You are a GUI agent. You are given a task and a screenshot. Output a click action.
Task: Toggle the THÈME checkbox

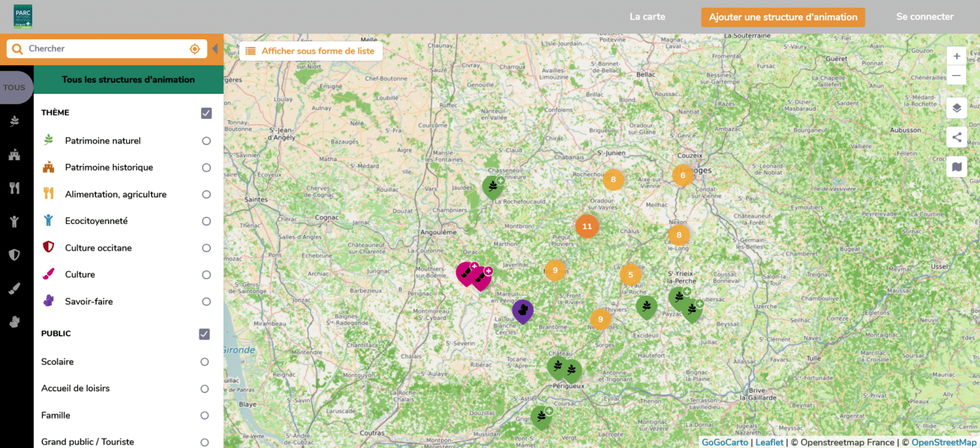pos(206,113)
